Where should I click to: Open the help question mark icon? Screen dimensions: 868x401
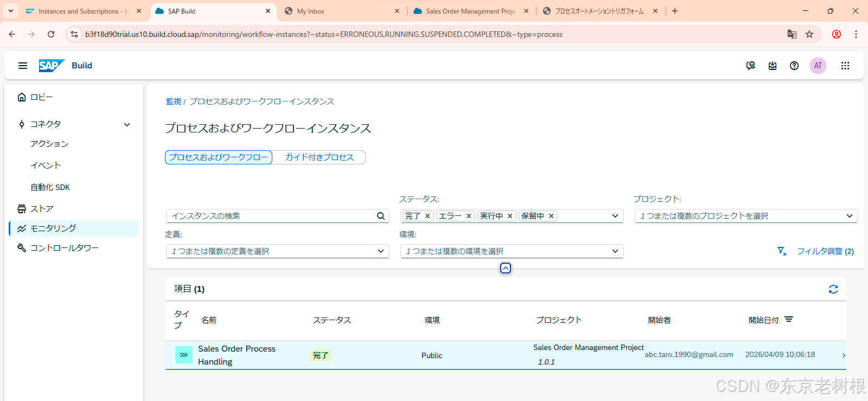(x=794, y=66)
